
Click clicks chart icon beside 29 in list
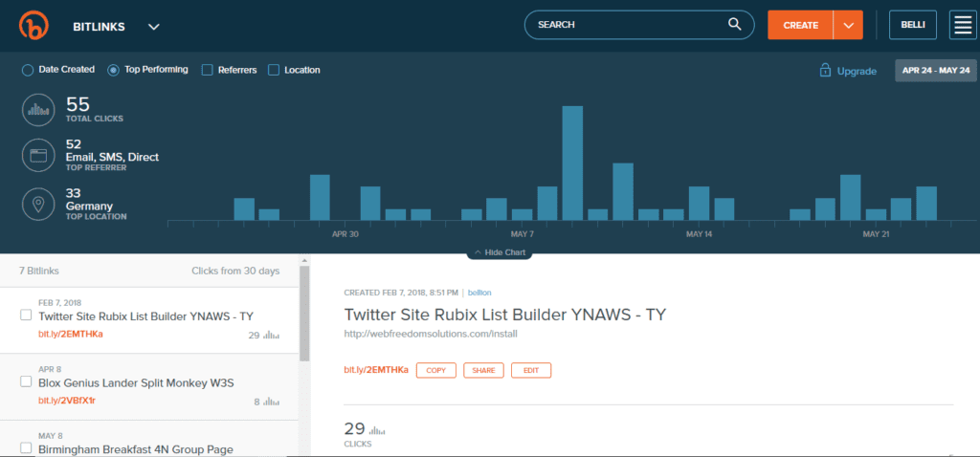coord(271,336)
